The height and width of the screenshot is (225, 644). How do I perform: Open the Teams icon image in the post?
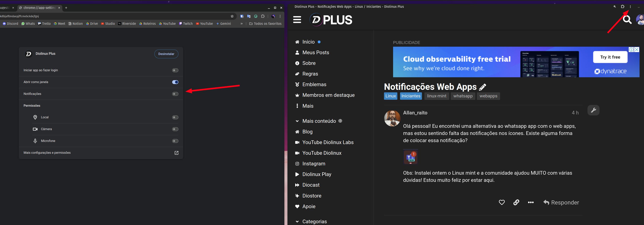coord(410,157)
